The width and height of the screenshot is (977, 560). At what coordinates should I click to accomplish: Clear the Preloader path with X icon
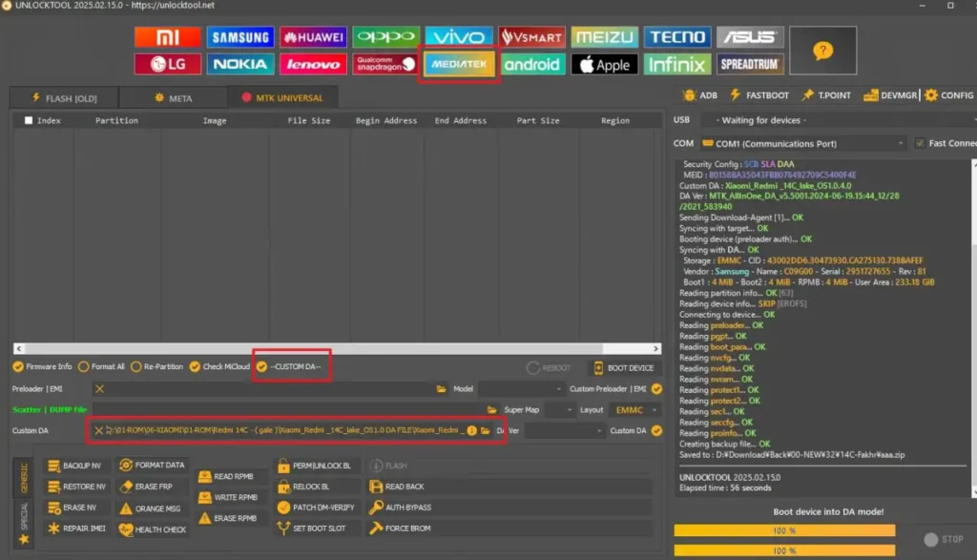99,388
